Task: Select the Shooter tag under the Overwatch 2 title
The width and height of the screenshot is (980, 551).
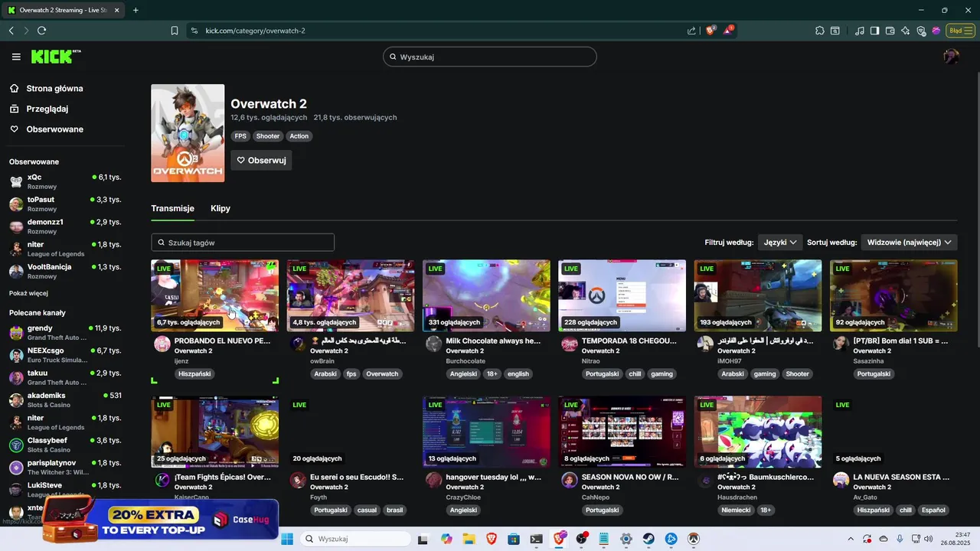Action: [268, 136]
